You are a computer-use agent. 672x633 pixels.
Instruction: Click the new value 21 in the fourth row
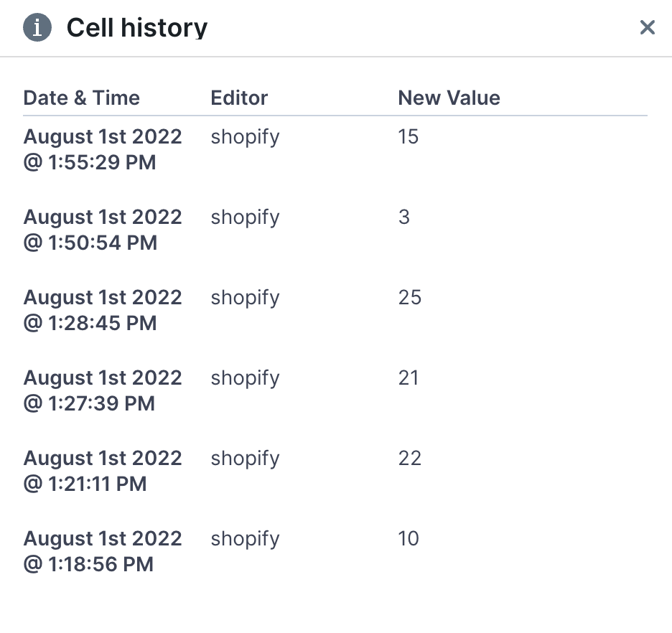(409, 378)
